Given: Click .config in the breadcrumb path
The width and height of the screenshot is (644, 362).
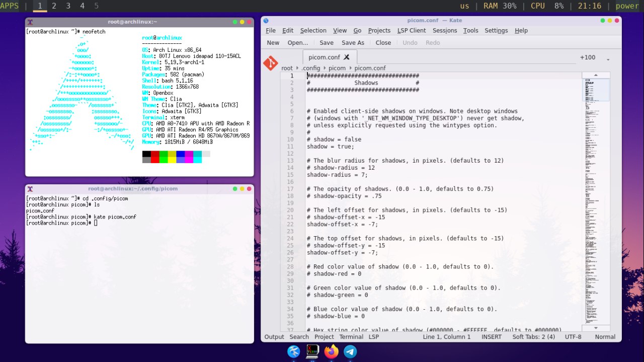Looking at the screenshot, I should click(x=310, y=68).
